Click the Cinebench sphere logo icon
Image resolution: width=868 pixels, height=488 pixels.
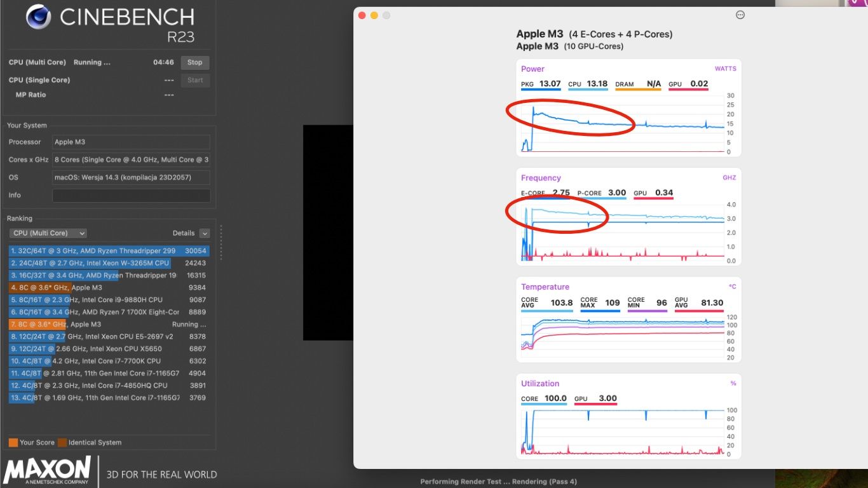tap(39, 17)
